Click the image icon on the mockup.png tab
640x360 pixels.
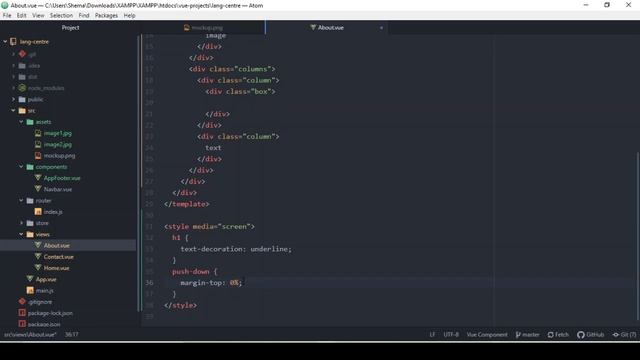pos(187,27)
